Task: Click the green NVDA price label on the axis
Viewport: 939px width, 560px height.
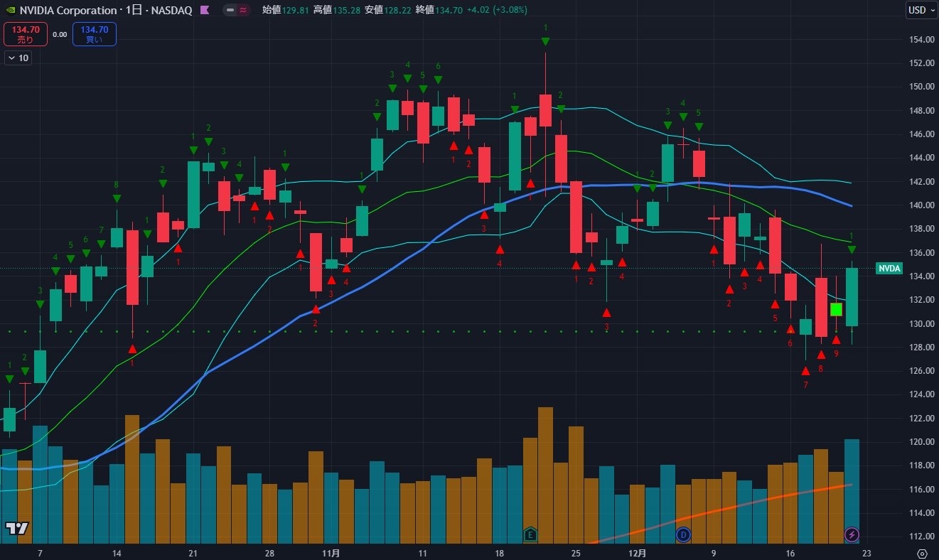Action: tap(889, 269)
